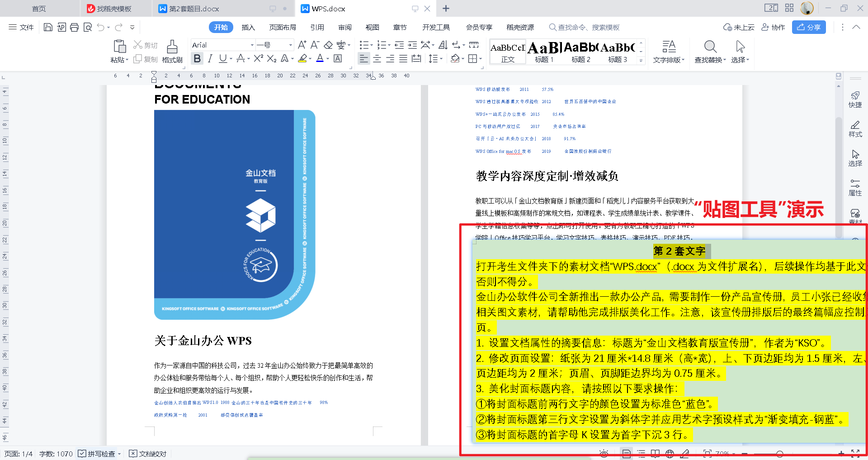Open the 快捷 shortcut pane in right sidebar
868x460 pixels.
click(855, 100)
